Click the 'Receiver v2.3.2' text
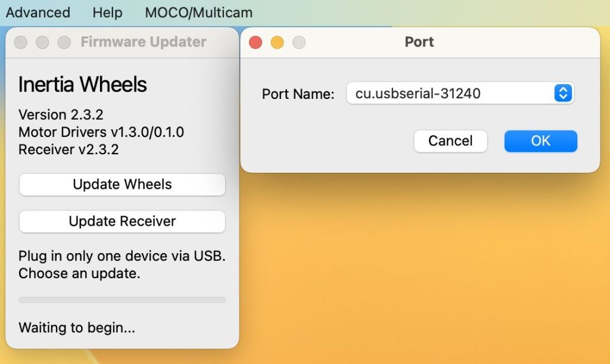 coord(69,150)
